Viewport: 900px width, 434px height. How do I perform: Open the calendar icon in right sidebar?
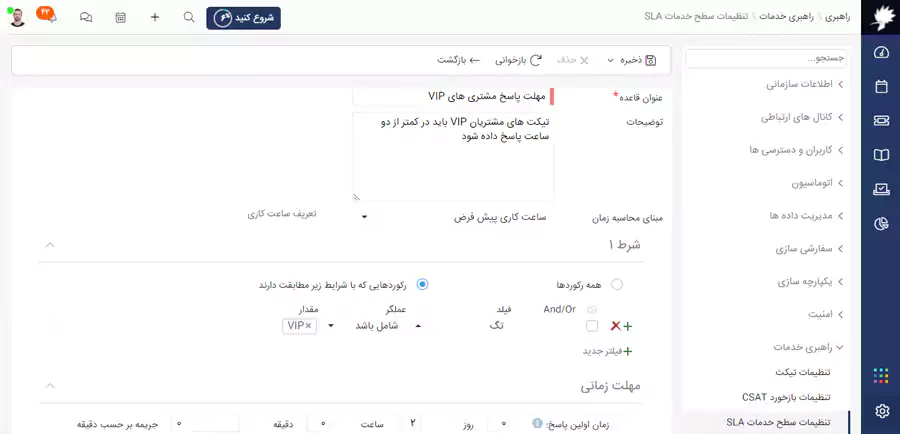pyautogui.click(x=881, y=87)
